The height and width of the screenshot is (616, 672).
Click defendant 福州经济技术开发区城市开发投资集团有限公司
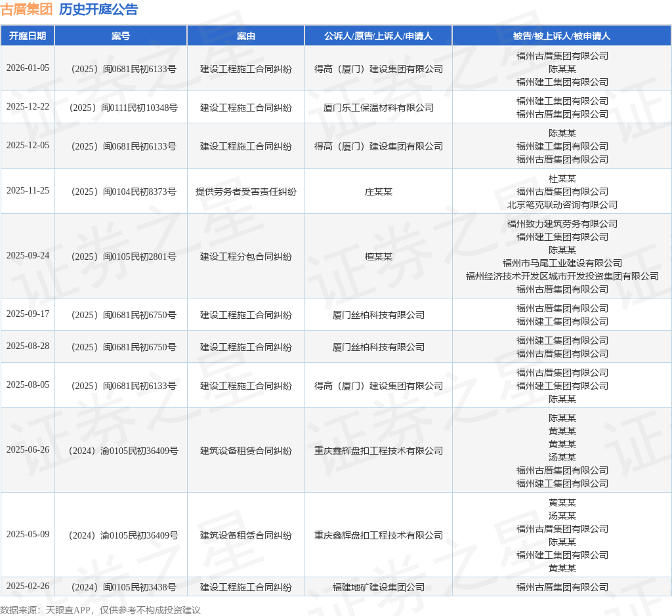[562, 276]
